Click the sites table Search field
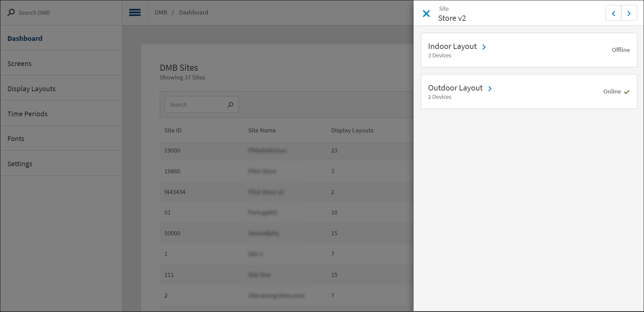 tap(196, 105)
